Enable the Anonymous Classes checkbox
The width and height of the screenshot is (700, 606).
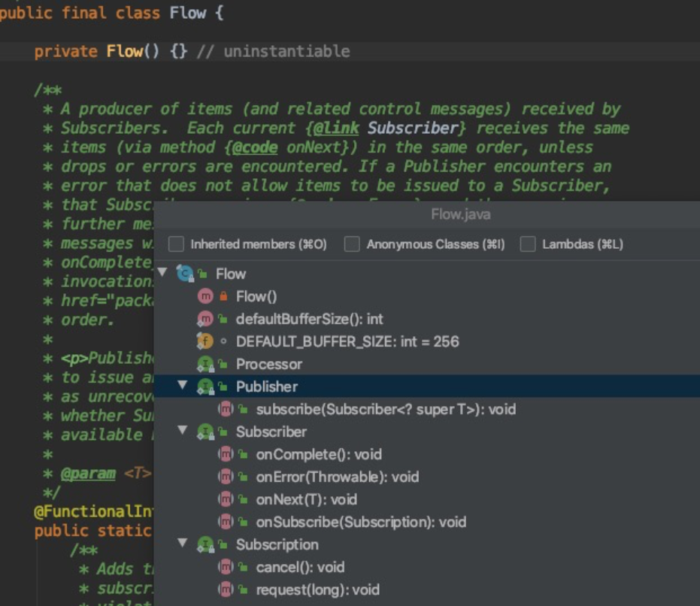(352, 244)
